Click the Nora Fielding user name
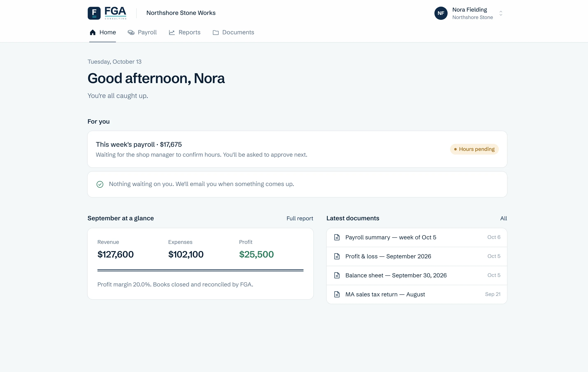 pyautogui.click(x=469, y=10)
